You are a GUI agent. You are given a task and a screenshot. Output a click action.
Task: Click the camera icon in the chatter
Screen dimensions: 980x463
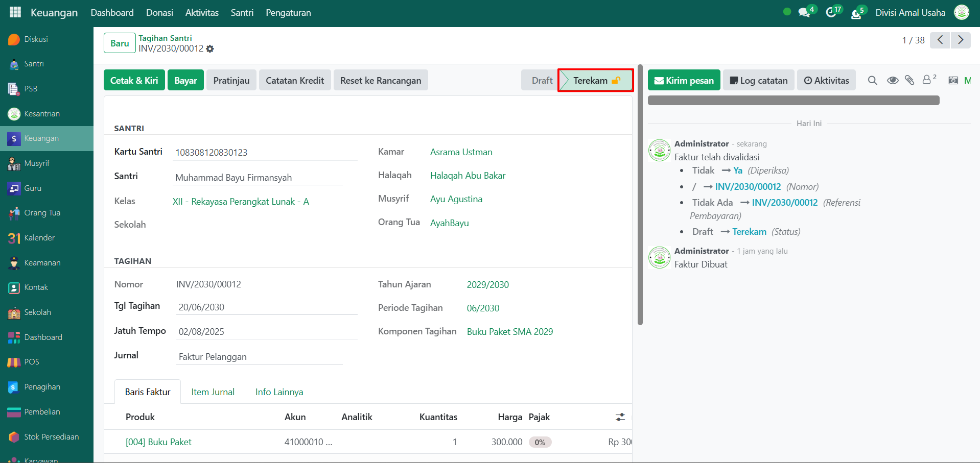(x=953, y=80)
